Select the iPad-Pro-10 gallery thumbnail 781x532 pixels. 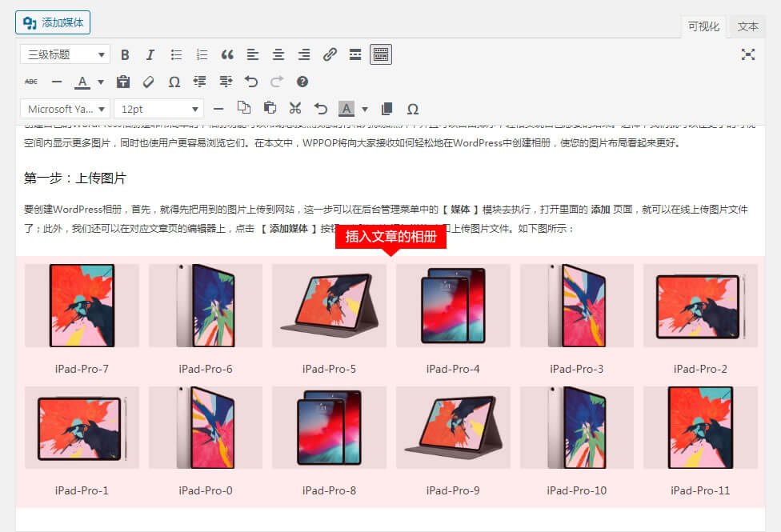(x=577, y=428)
